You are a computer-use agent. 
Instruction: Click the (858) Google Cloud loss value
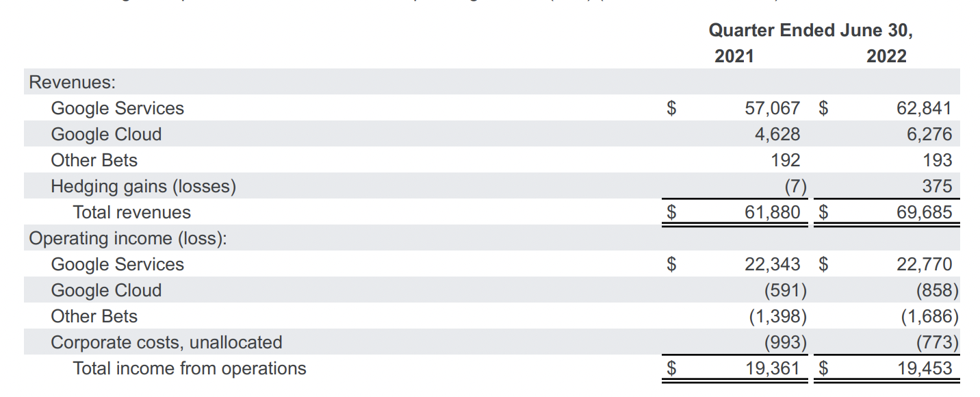click(937, 290)
